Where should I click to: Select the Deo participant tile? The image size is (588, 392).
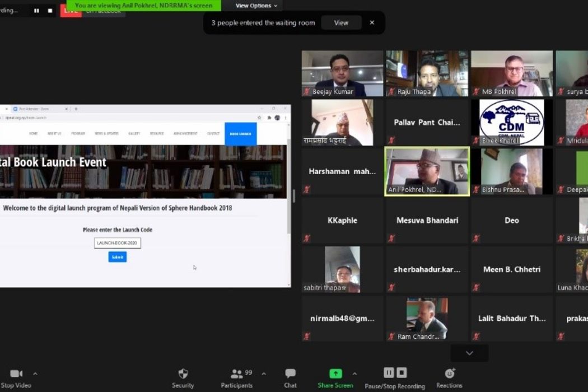tap(512, 221)
